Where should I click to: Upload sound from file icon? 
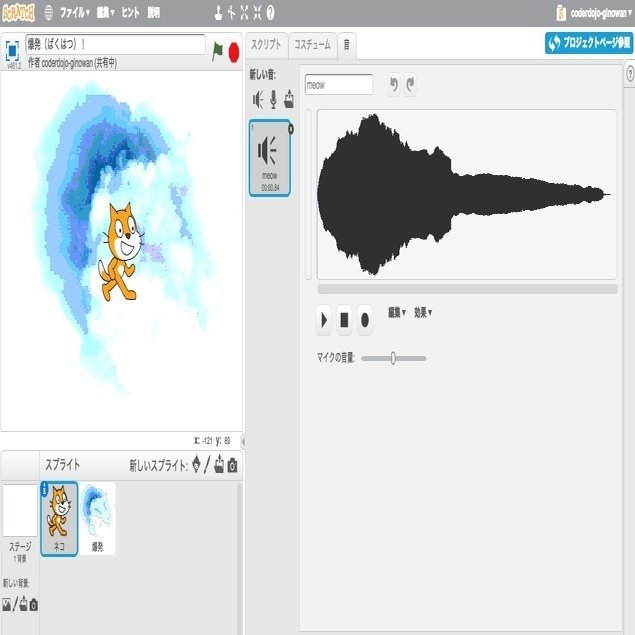[289, 99]
